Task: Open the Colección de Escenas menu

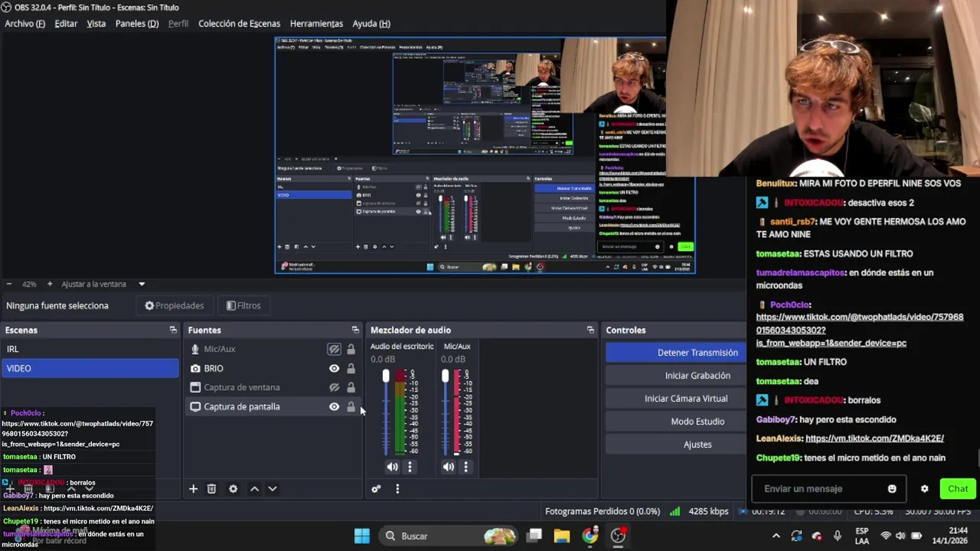Action: [x=239, y=24]
